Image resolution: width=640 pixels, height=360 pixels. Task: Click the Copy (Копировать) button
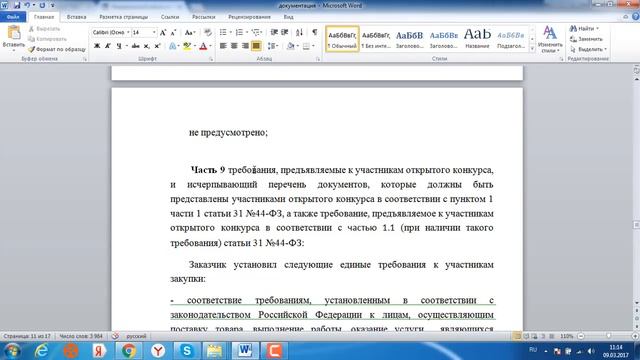(x=47, y=39)
